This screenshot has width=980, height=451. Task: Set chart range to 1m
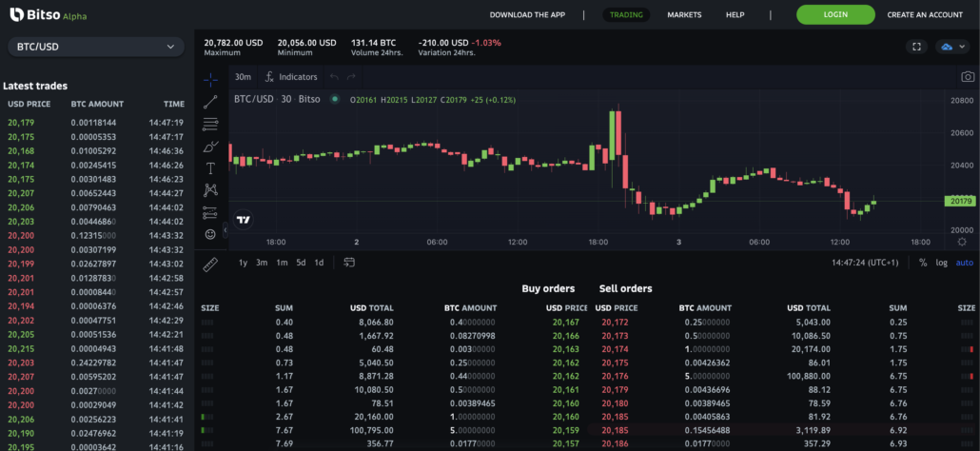click(x=282, y=263)
